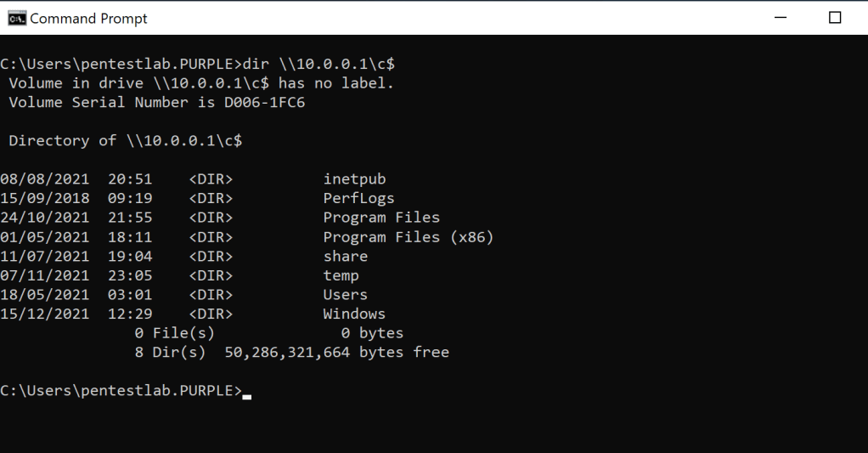
Task: Click the inetpub directory name
Action: point(354,179)
